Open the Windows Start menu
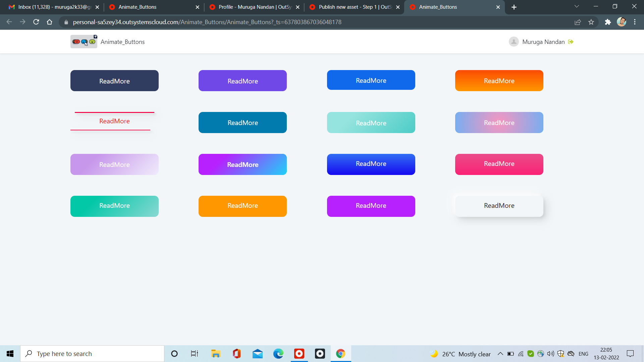The image size is (644, 362). click(x=10, y=354)
